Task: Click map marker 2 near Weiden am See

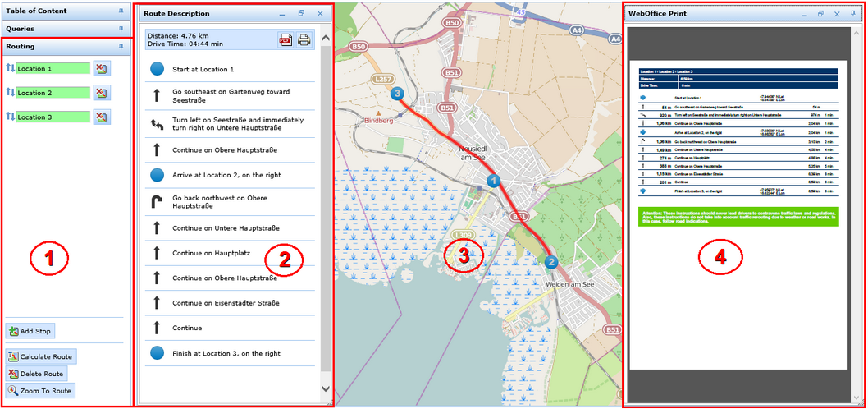Action: click(550, 262)
